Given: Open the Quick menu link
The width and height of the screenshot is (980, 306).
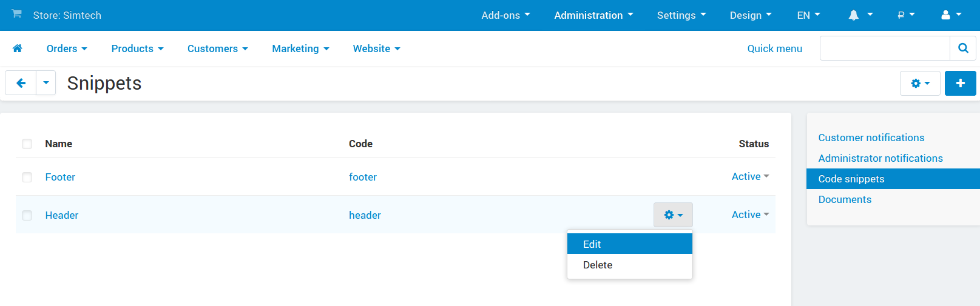Looking at the screenshot, I should click(x=774, y=48).
